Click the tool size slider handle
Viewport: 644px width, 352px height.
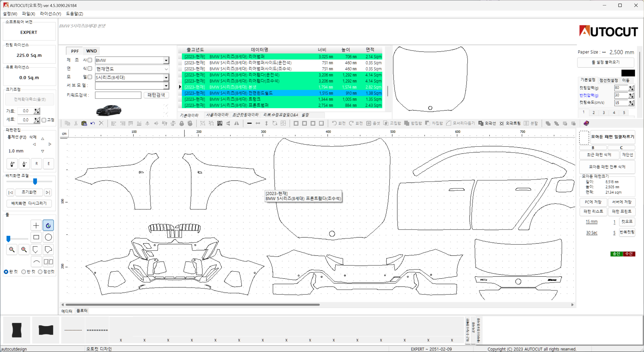coord(9,239)
